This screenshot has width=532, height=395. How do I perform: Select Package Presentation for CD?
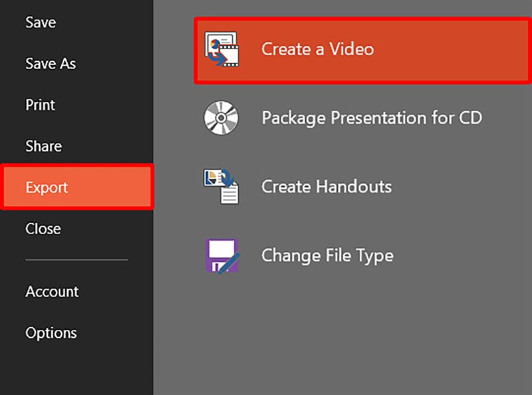[x=372, y=118]
